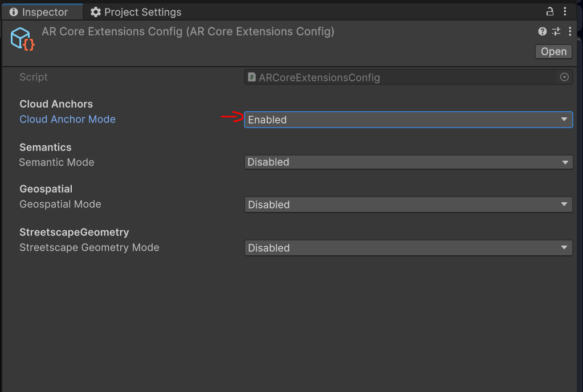Click the AR Core Extensions Config asset icon
The width and height of the screenshot is (583, 392).
coord(23,39)
